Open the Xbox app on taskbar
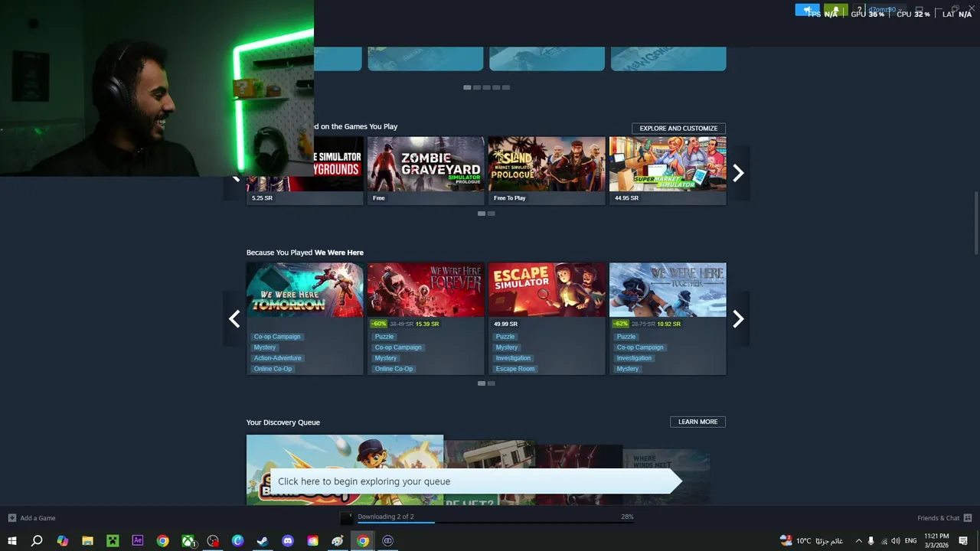This screenshot has width=980, height=551. (x=188, y=540)
